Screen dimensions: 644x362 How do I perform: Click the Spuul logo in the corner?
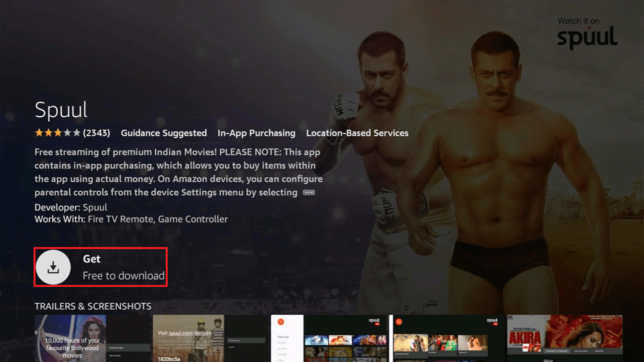[587, 38]
